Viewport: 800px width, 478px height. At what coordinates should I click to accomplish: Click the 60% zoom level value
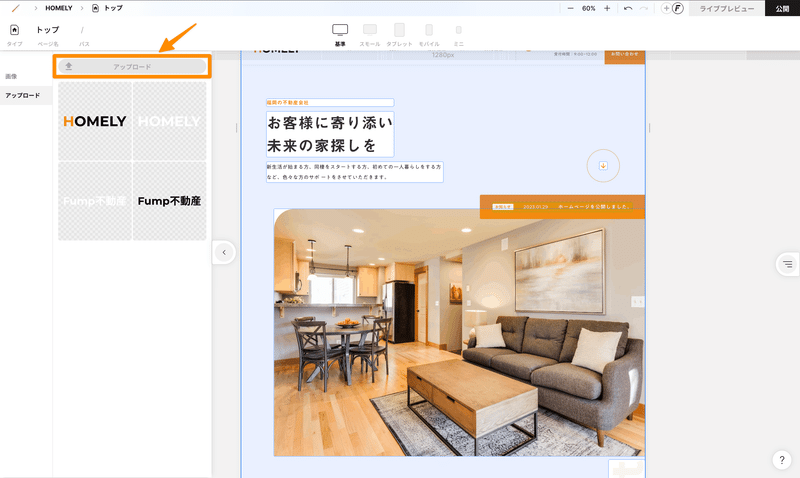pos(588,8)
